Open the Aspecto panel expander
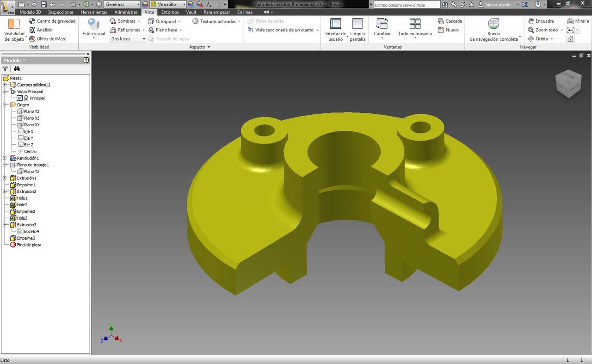 [200, 47]
